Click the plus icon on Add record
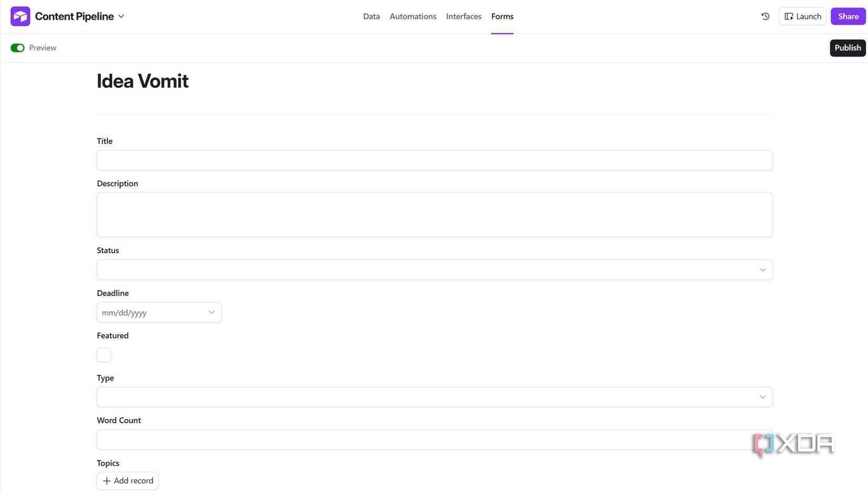 click(x=107, y=480)
